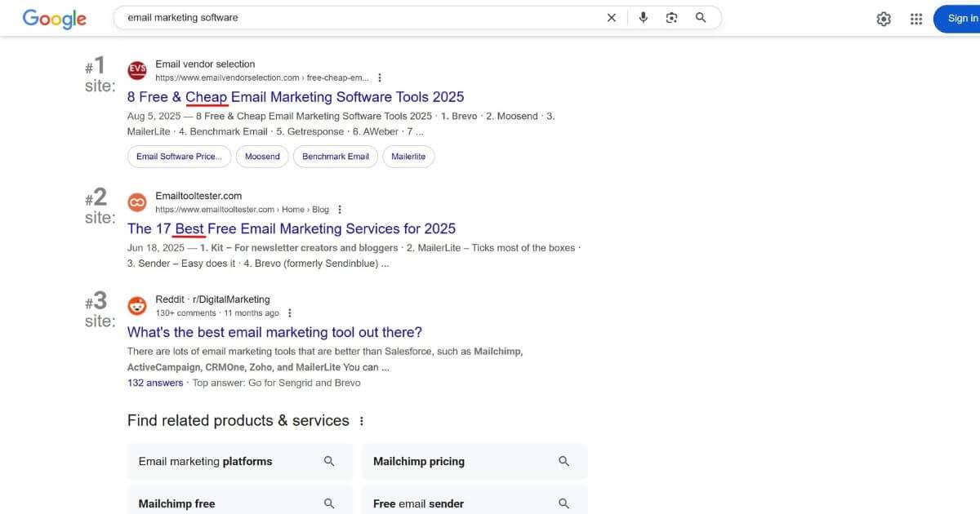Click the 132 answers link under the Reddit result
The height and width of the screenshot is (514, 980).
coord(154,382)
